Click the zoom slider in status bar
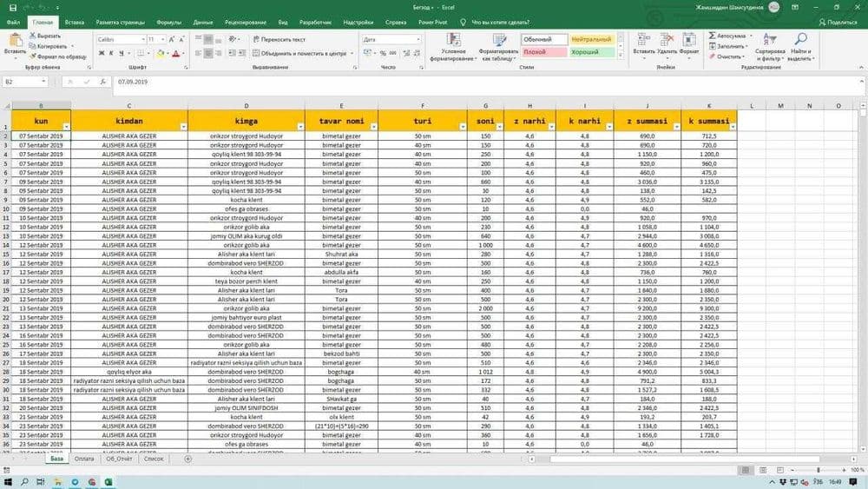 click(x=819, y=470)
